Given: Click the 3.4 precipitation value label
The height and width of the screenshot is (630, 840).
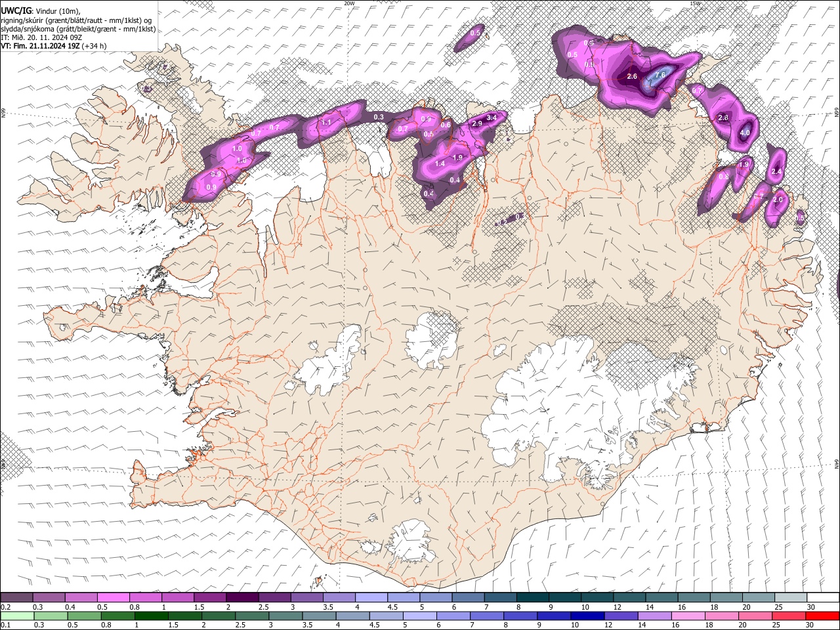Looking at the screenshot, I should coord(492,117).
